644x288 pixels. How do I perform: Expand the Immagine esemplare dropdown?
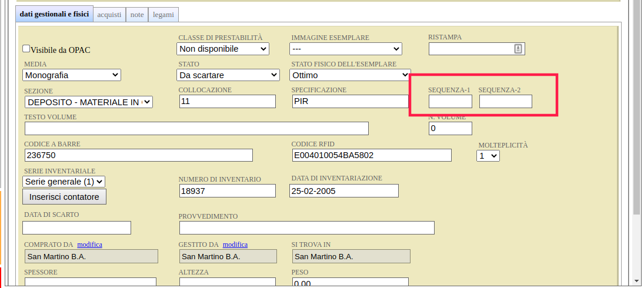346,49
